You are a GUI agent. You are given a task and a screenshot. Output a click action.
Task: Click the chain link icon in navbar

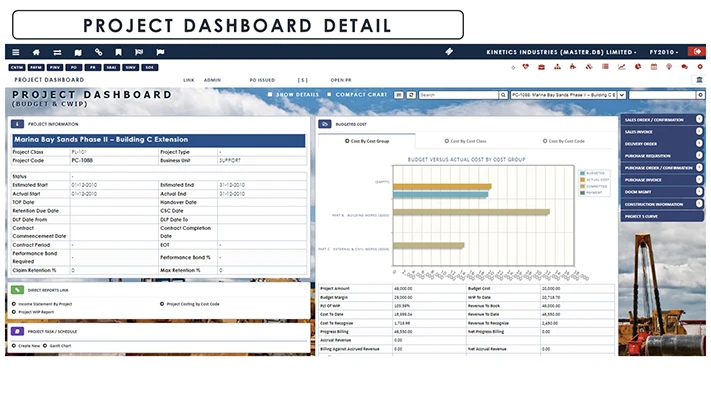[x=98, y=51]
